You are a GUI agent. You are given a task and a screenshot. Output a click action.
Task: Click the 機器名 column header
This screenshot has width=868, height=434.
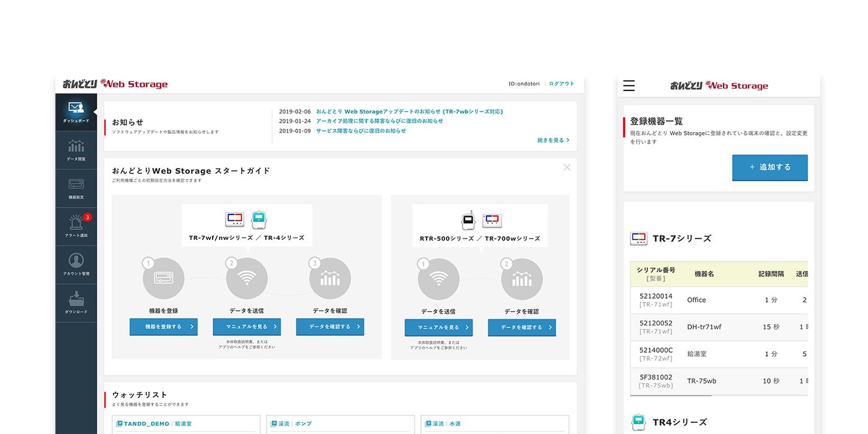704,274
